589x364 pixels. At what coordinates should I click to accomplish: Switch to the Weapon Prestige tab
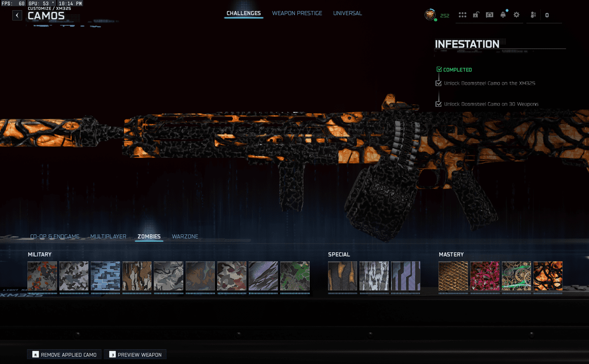click(x=297, y=13)
